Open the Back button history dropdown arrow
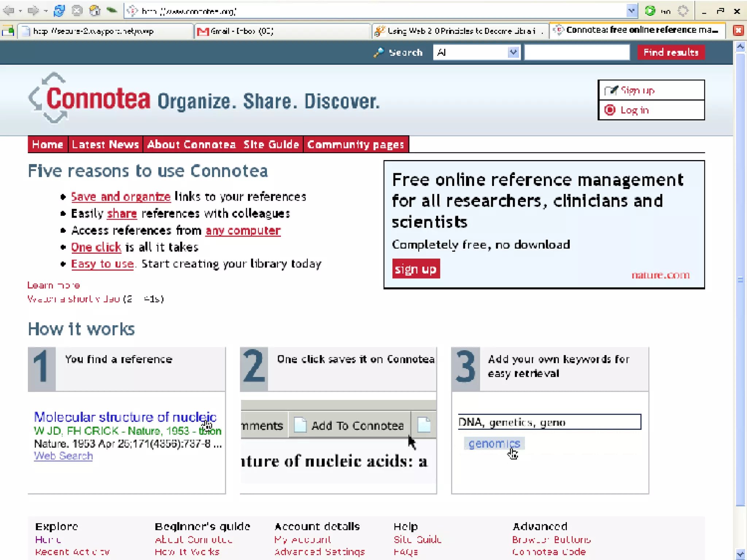 point(20,11)
